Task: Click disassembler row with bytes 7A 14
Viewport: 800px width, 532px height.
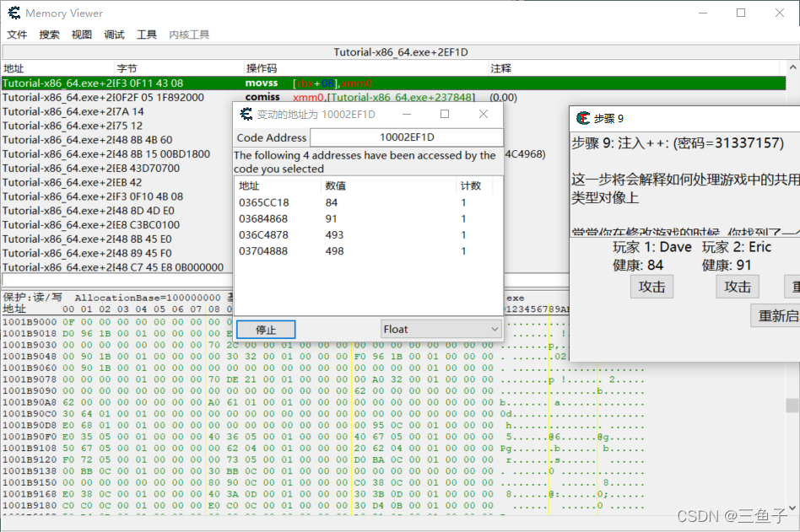Action: [x=117, y=111]
